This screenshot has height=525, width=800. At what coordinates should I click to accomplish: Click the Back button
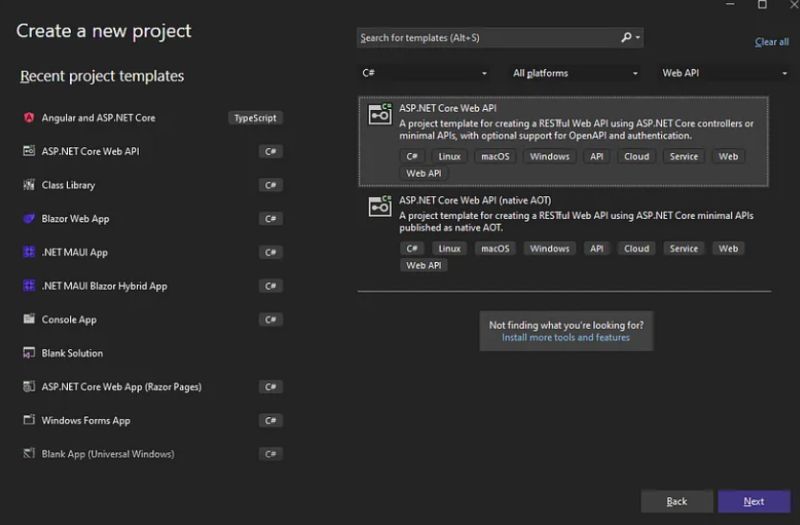click(x=677, y=502)
